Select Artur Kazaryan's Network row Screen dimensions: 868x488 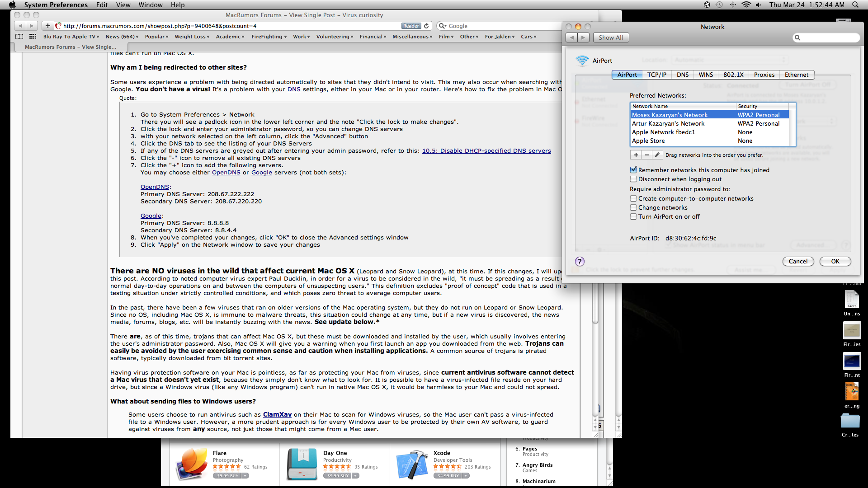[710, 123]
